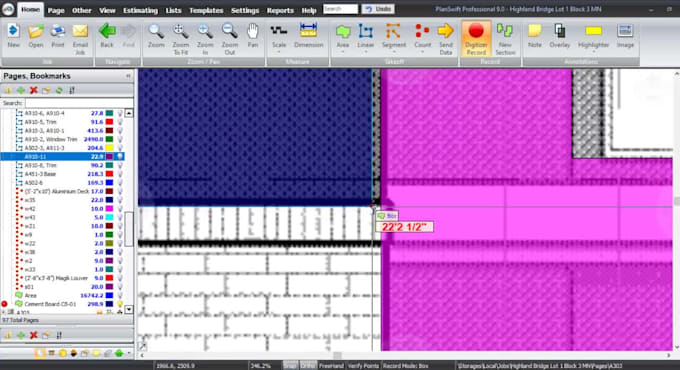680x370 pixels.
Task: Navigate Back with the green arrow
Action: click(x=107, y=36)
